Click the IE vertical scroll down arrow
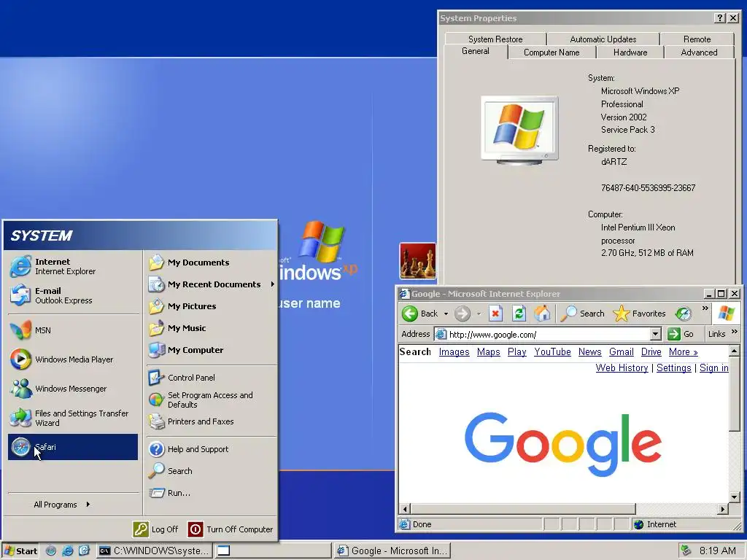The height and width of the screenshot is (560, 747). (734, 497)
